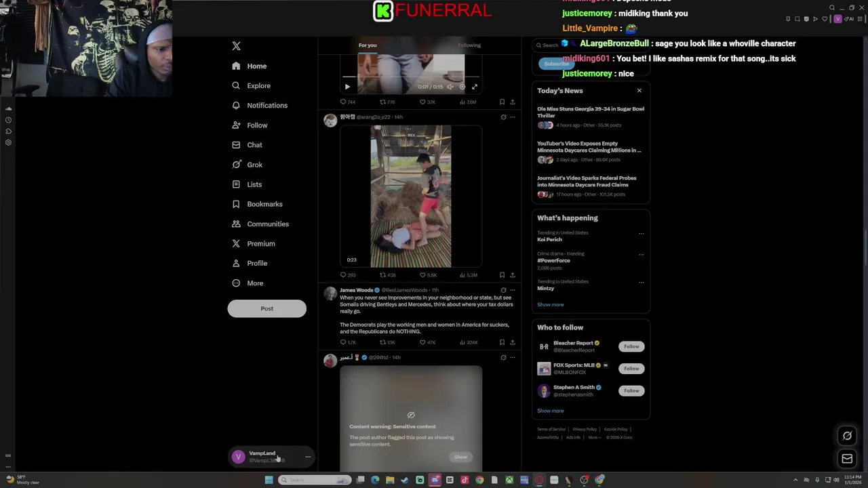Follow FOX Sports: MLB

(631, 368)
